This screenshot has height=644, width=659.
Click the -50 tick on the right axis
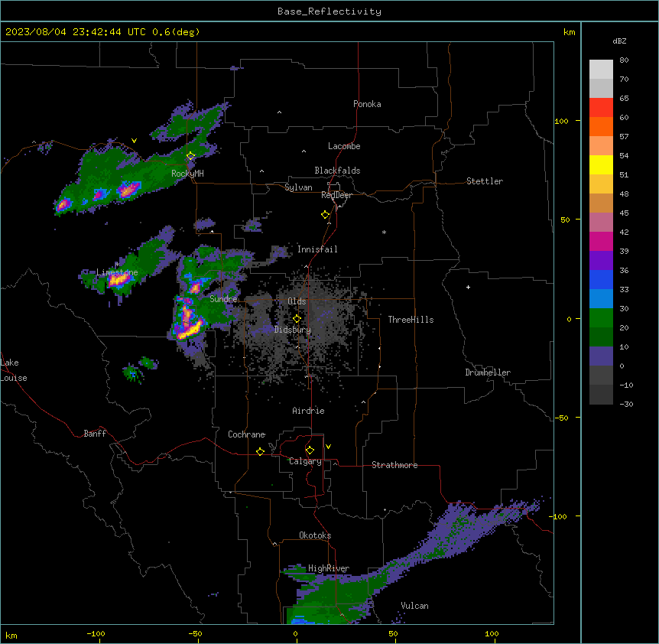pos(561,418)
